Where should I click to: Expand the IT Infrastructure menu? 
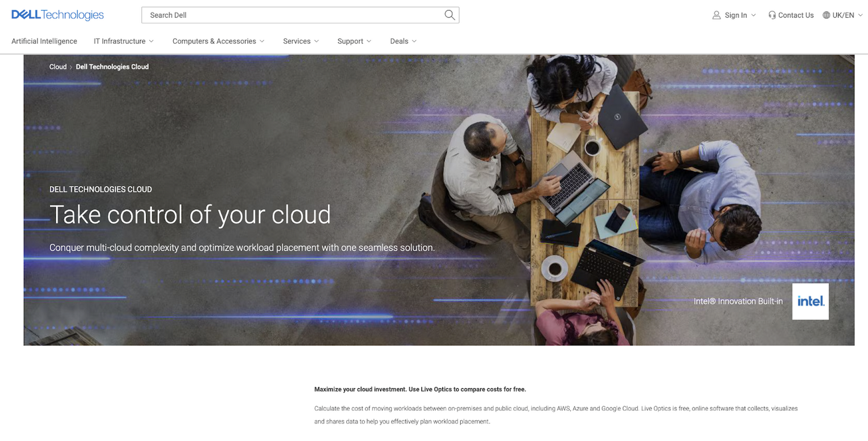[124, 41]
